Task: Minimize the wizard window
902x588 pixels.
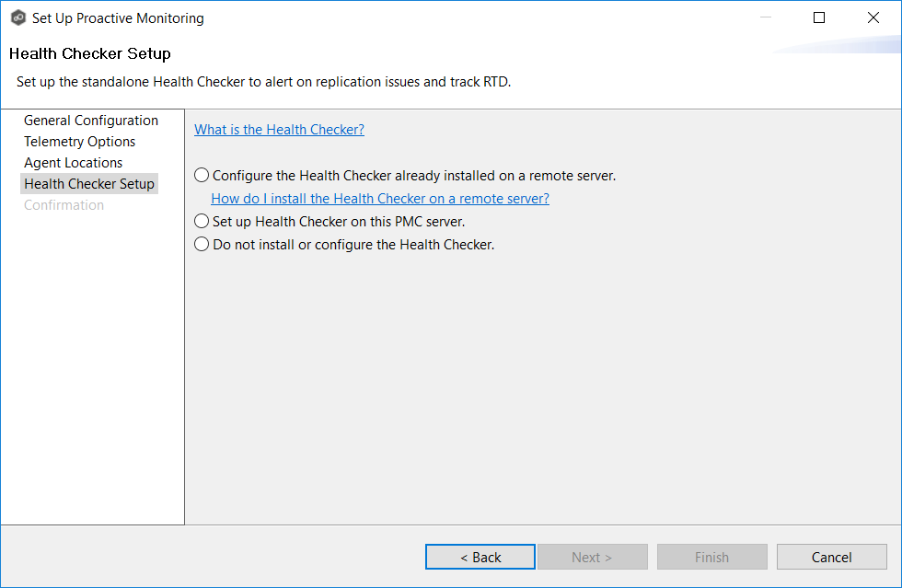Action: (766, 17)
